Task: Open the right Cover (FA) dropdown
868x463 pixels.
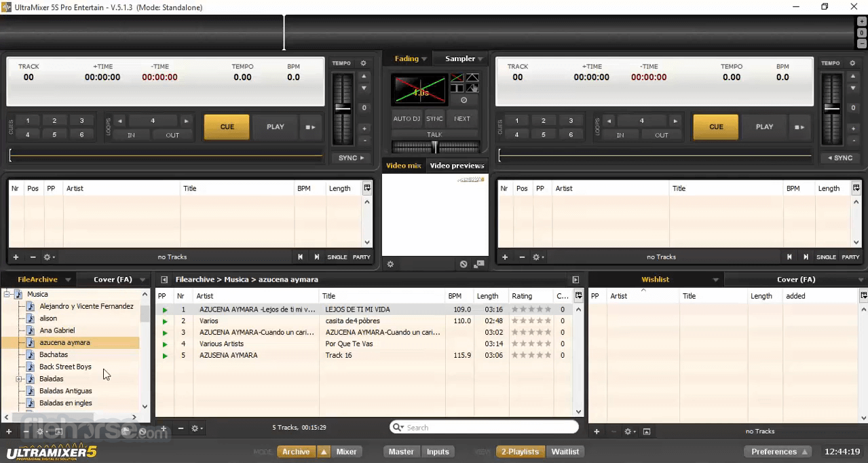Action: [x=863, y=280]
